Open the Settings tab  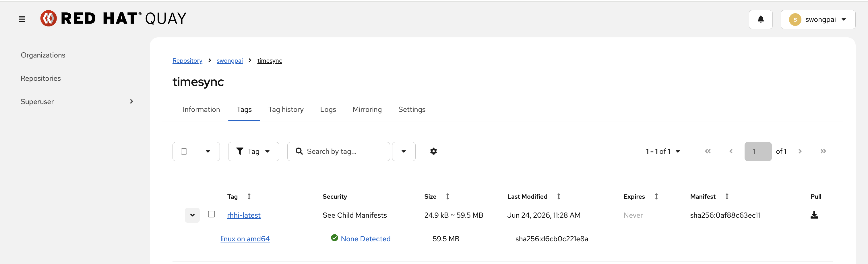[411, 109]
